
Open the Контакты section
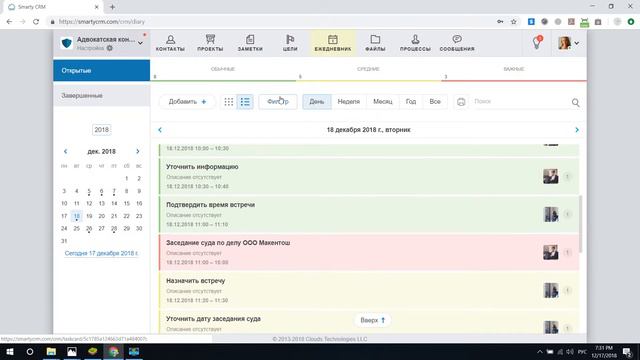tap(170, 43)
